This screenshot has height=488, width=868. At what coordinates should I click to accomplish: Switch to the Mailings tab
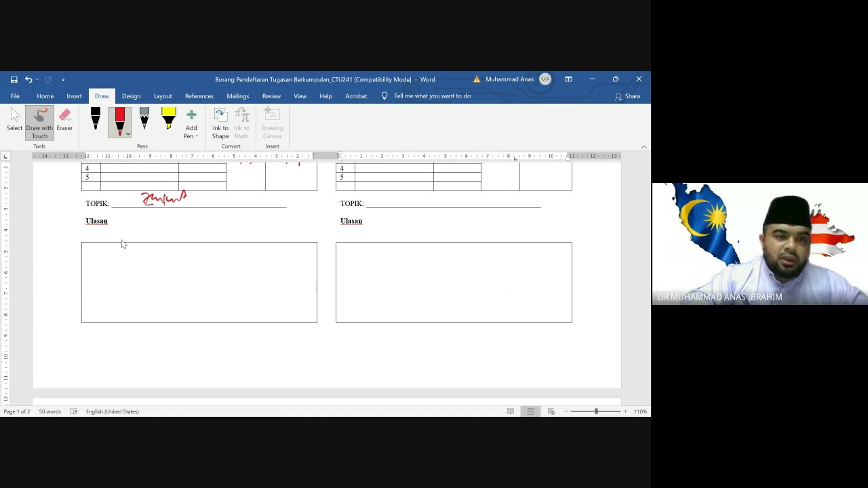pyautogui.click(x=237, y=96)
